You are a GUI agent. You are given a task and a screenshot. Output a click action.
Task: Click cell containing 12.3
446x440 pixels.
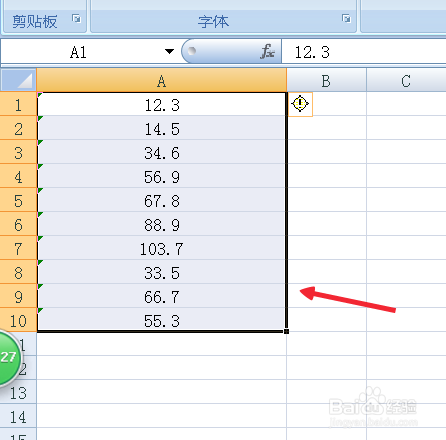(x=162, y=104)
